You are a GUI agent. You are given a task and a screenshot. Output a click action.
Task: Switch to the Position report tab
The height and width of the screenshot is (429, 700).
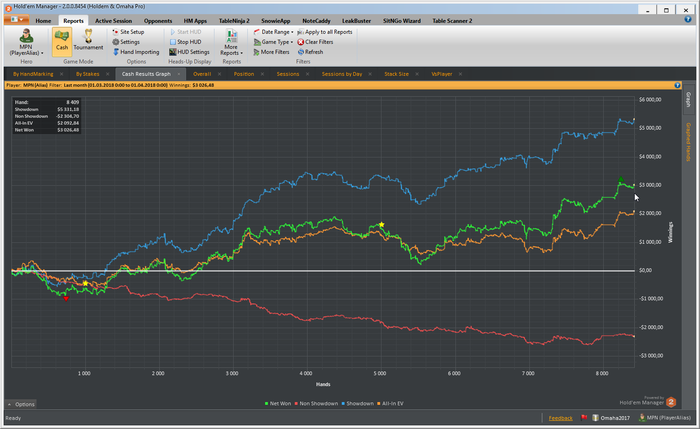tap(244, 74)
